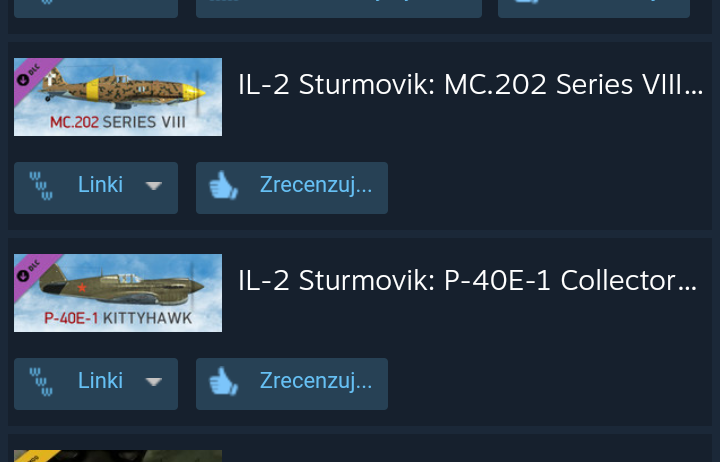
Task: Click the cut-off wide middle button at top
Action: (x=339, y=9)
